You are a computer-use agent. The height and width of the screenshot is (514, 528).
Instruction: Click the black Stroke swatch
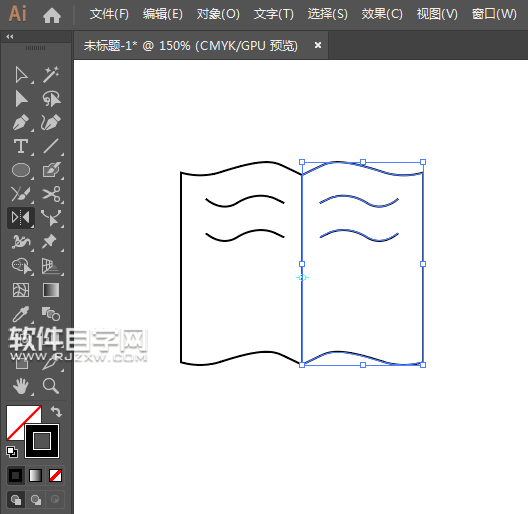click(x=42, y=441)
